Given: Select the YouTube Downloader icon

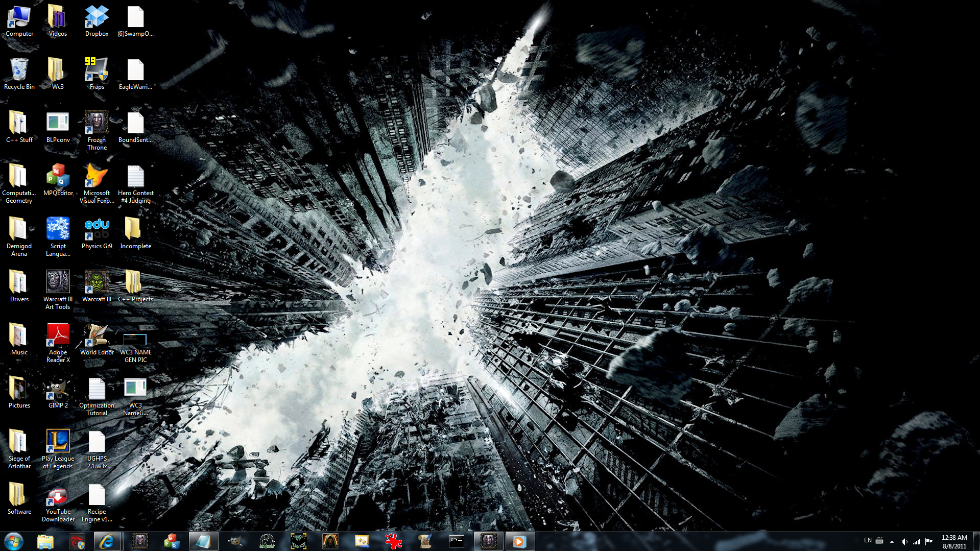Looking at the screenshot, I should point(58,502).
